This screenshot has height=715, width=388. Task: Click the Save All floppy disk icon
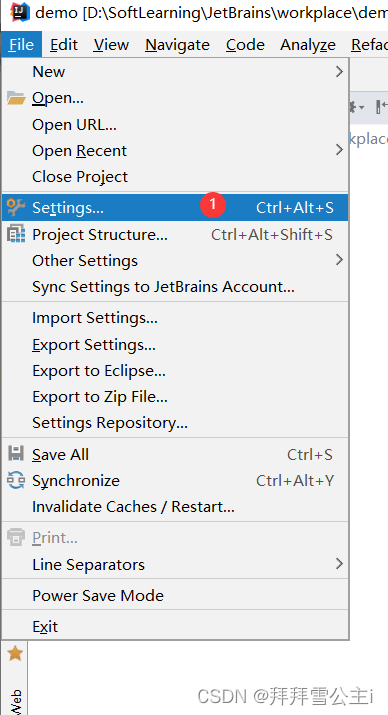(x=16, y=454)
